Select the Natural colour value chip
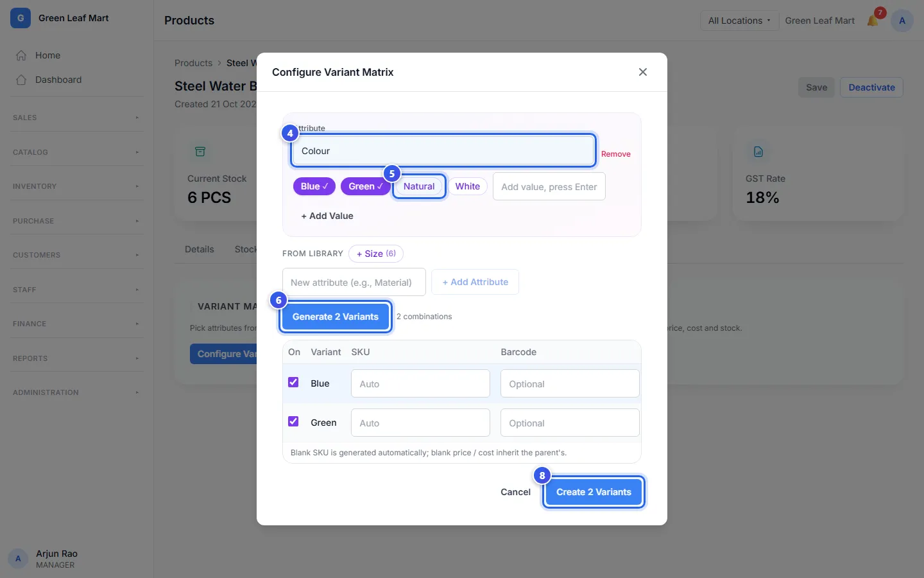 coord(419,186)
